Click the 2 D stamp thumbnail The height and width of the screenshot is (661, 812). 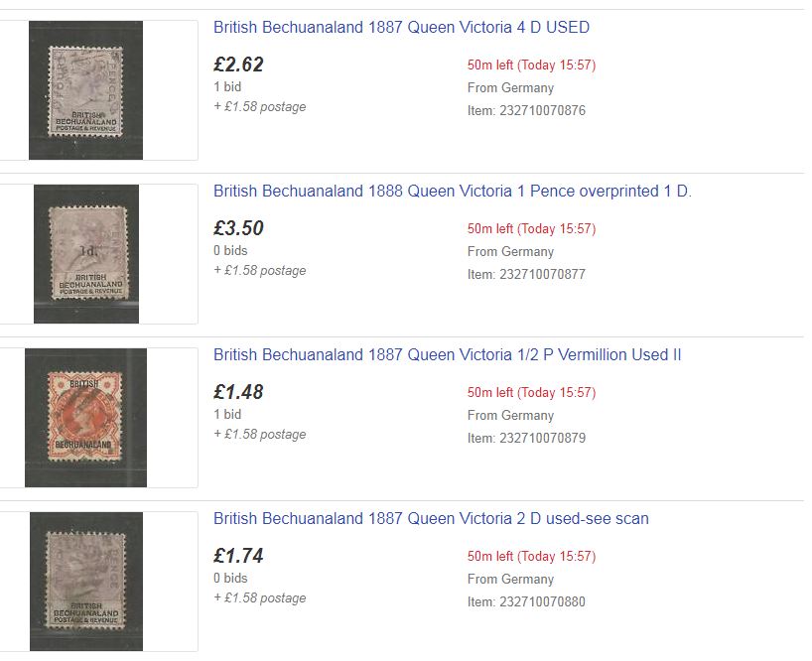[x=84, y=581]
